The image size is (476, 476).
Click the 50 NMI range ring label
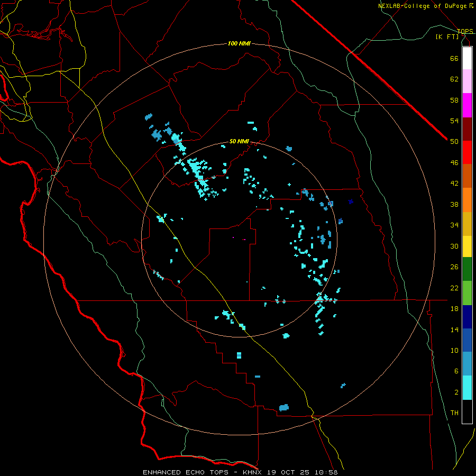click(239, 141)
